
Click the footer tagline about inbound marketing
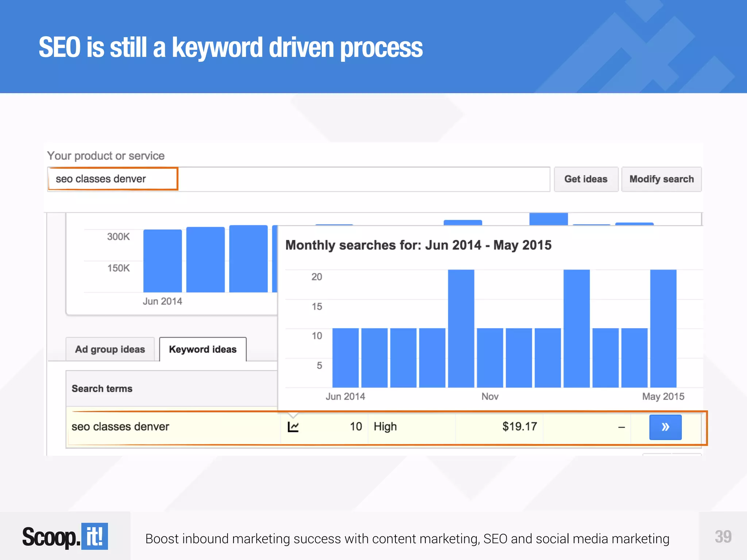click(407, 539)
